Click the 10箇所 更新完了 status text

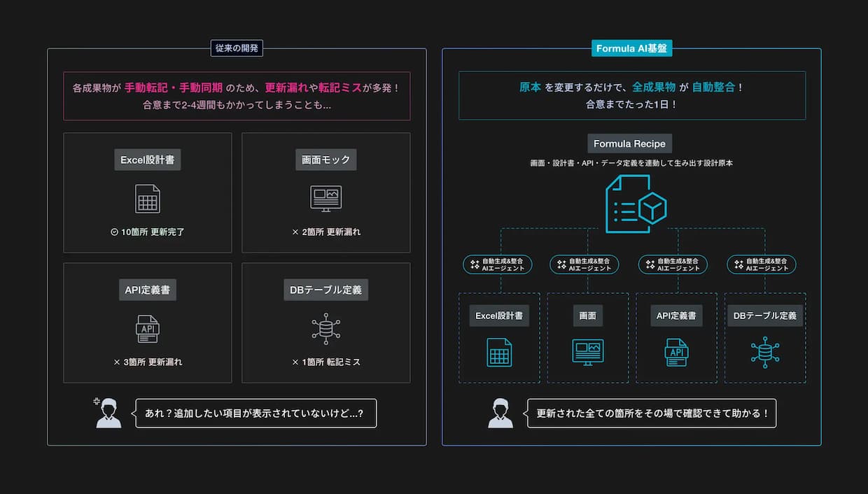[x=148, y=232]
